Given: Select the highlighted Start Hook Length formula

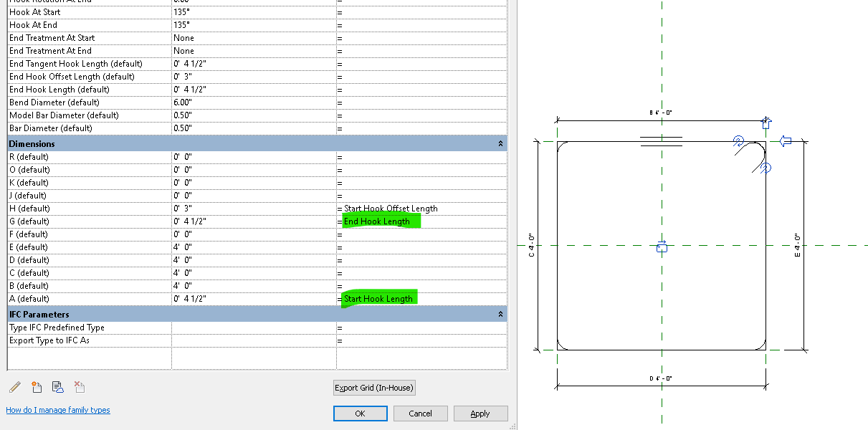Looking at the screenshot, I should [x=378, y=298].
